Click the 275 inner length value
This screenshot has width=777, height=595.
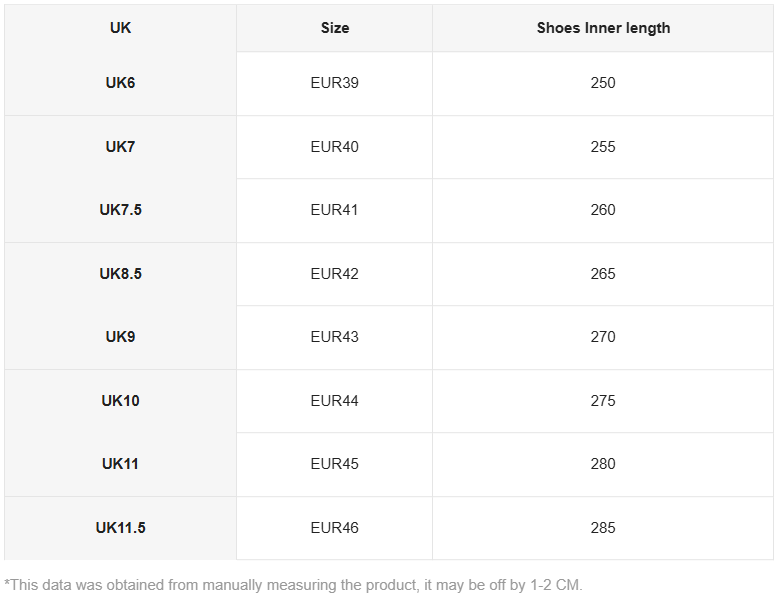click(603, 401)
